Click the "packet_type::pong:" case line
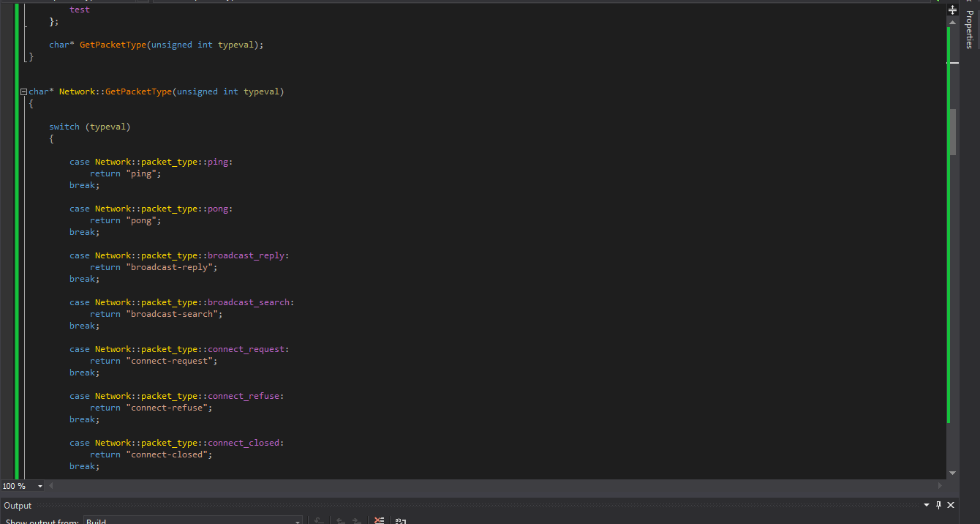Viewport: 980px width, 524px height. click(151, 209)
